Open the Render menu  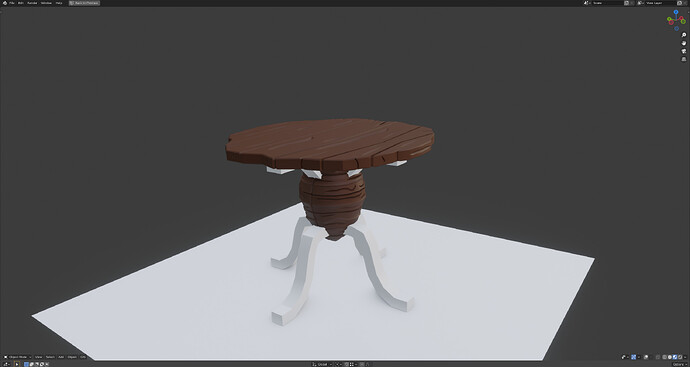32,3
